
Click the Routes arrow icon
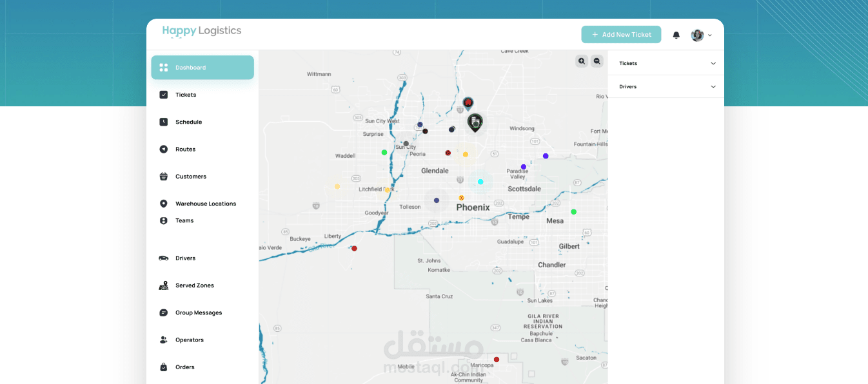[163, 149]
